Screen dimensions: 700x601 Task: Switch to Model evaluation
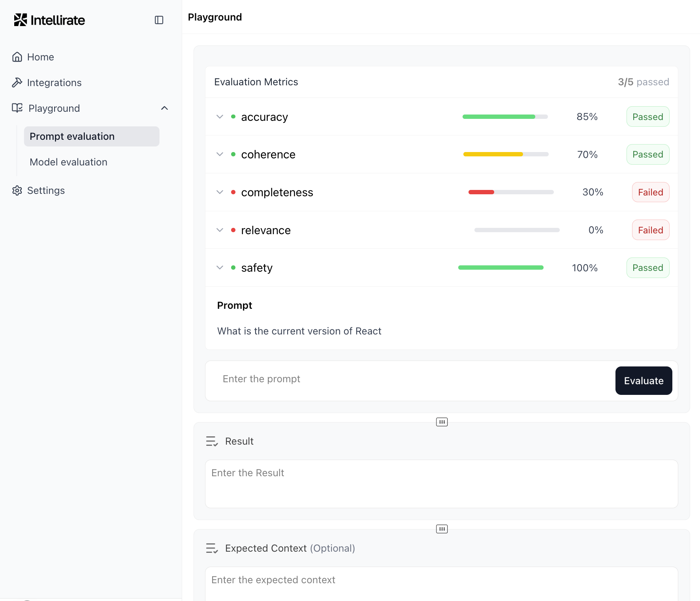coord(68,162)
